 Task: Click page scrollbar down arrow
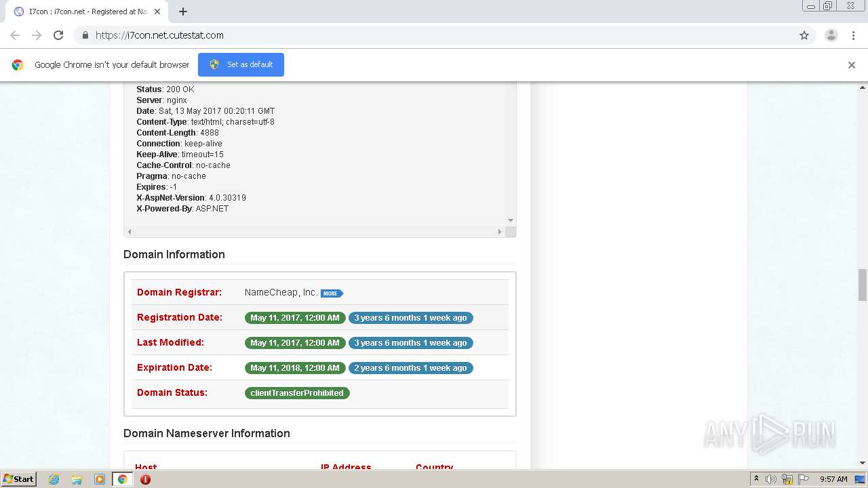863,463
